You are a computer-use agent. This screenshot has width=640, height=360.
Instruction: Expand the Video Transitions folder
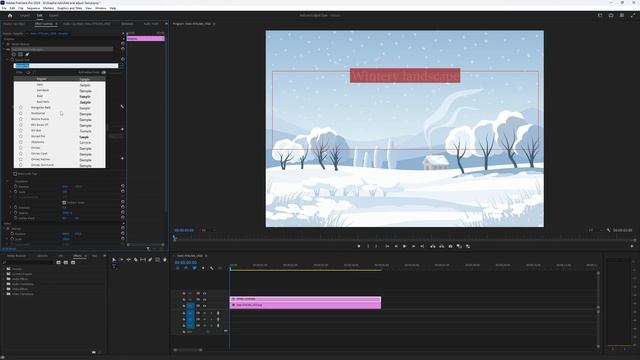(4, 293)
